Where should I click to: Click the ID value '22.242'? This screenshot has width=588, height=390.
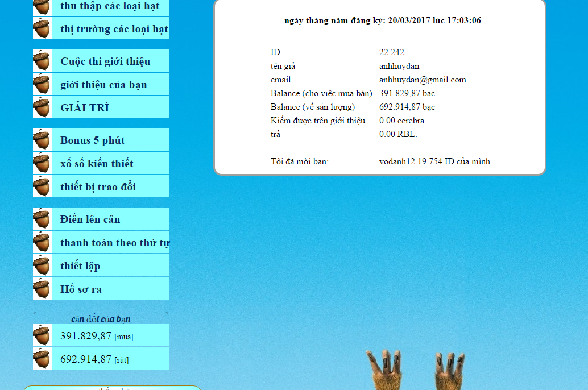click(x=391, y=52)
